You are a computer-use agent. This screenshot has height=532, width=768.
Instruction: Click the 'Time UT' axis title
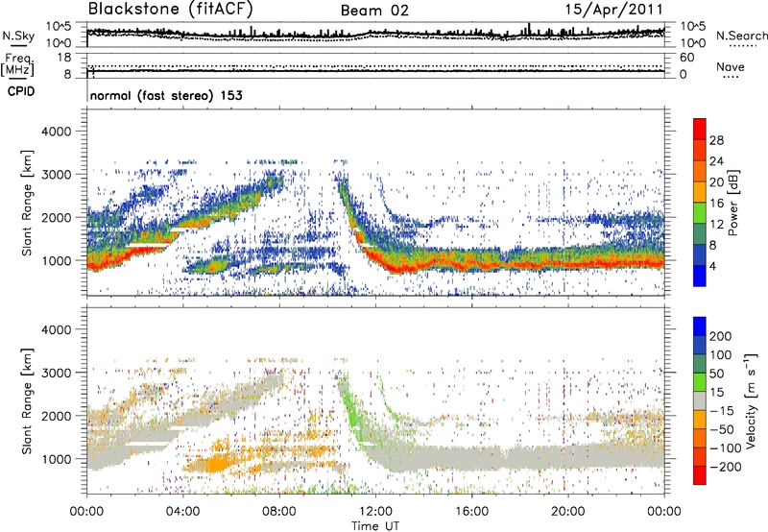coord(375,525)
